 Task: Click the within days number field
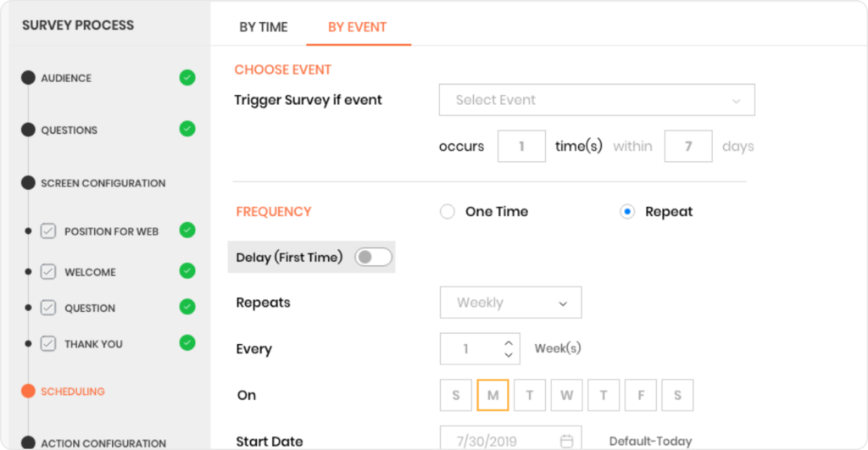[688, 146]
